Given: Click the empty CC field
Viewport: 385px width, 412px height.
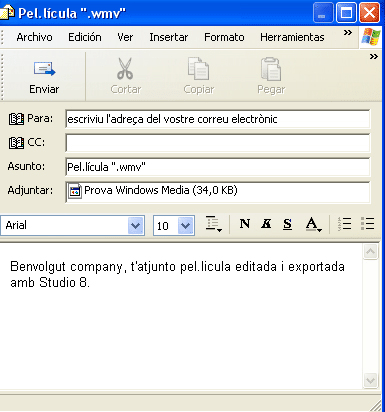Looking at the screenshot, I should pos(218,143).
